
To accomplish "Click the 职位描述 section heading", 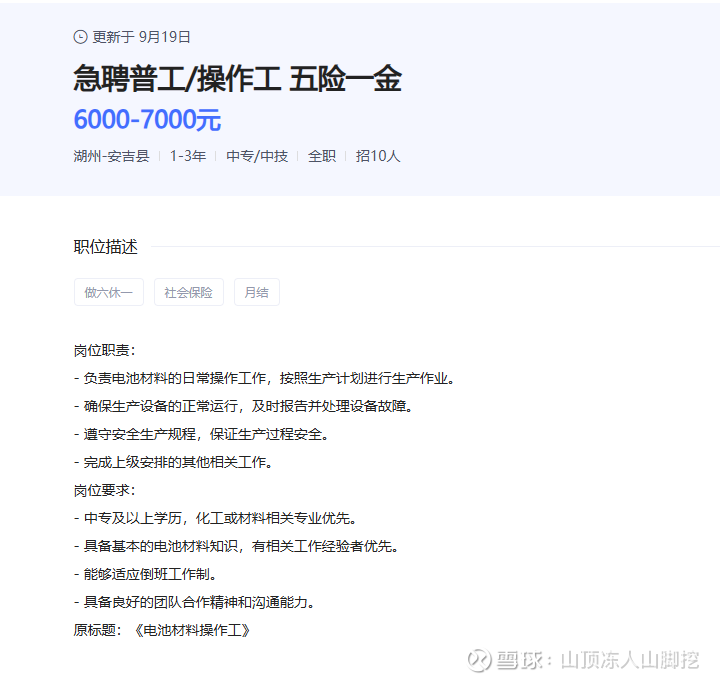I will click(106, 247).
